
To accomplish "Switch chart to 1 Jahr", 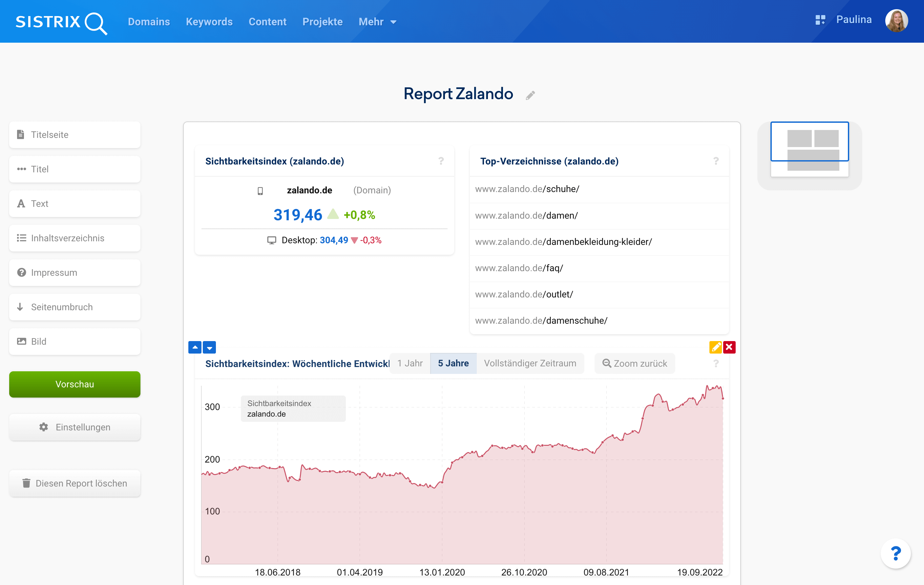I will pos(410,363).
